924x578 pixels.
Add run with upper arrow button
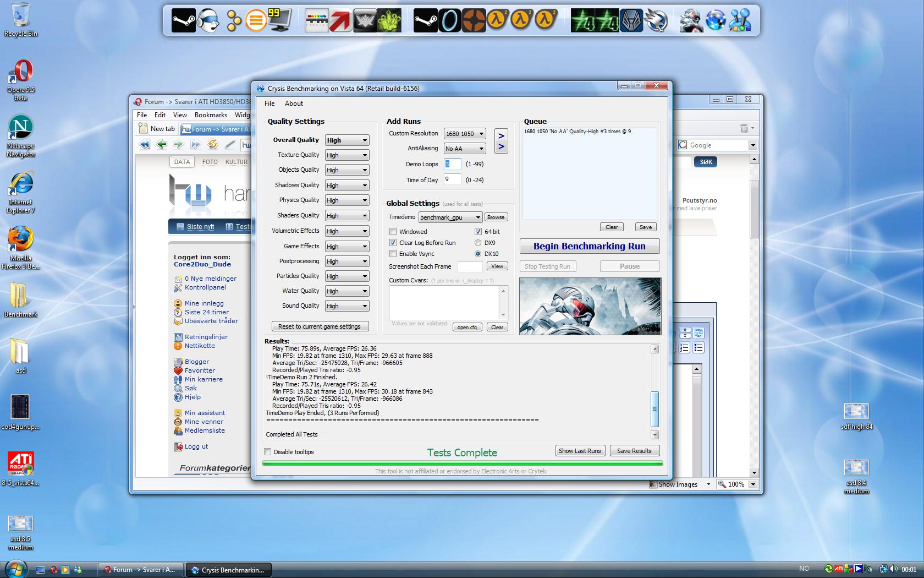pyautogui.click(x=501, y=135)
